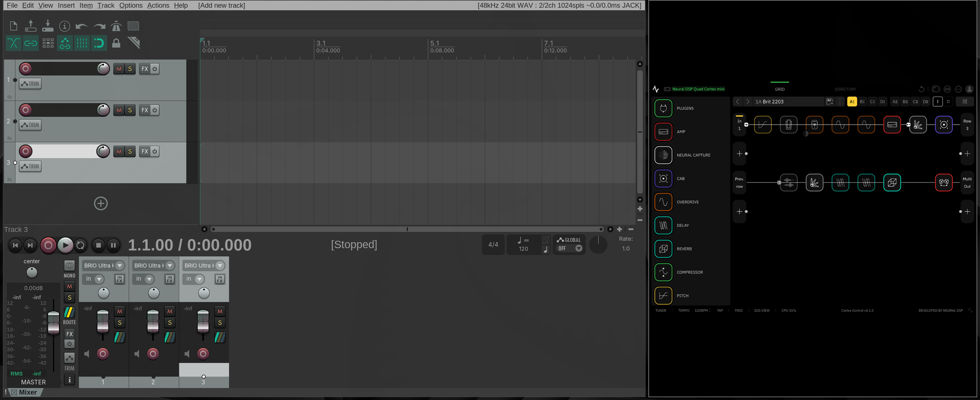Select purple cab block in grid row one

[944, 125]
